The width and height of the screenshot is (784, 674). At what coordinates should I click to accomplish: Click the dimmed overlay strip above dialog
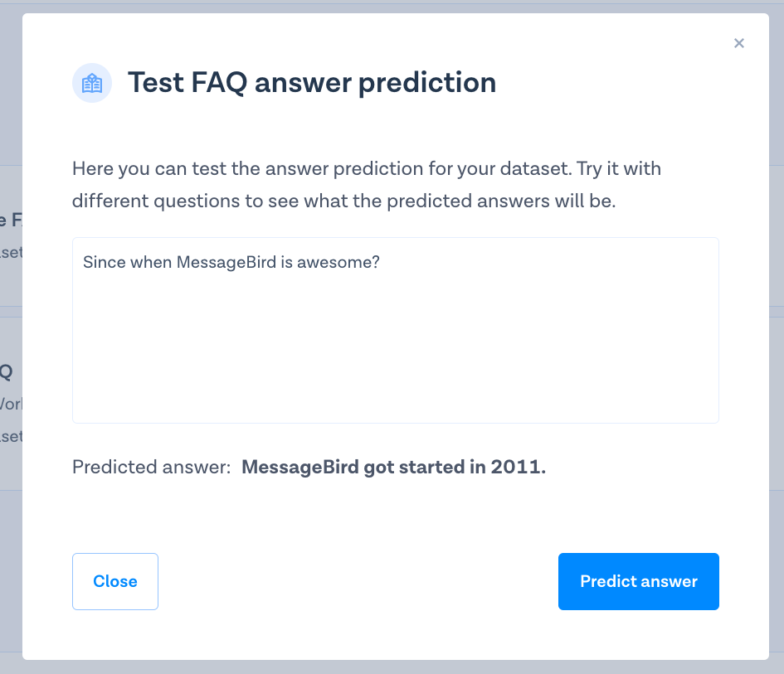click(392, 6)
